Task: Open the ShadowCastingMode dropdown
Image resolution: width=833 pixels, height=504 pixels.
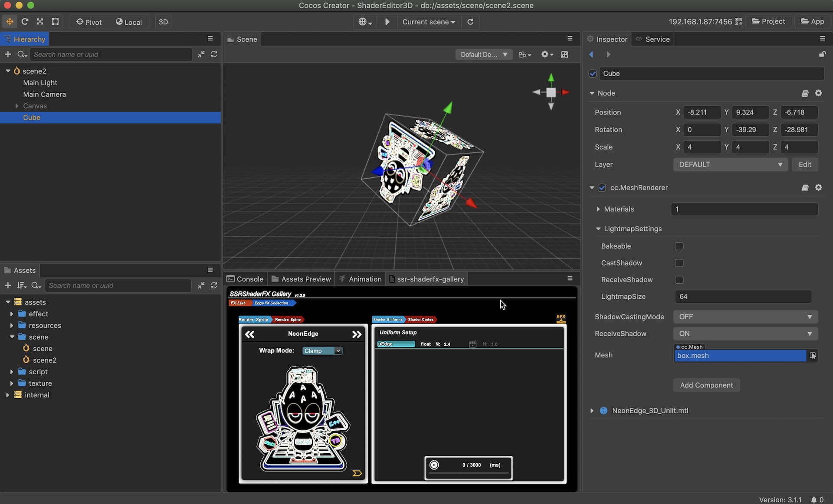Action: coord(745,317)
